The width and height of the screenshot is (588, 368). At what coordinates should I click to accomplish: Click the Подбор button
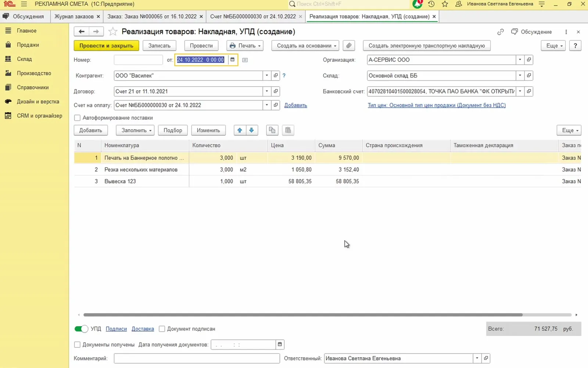coord(173,130)
